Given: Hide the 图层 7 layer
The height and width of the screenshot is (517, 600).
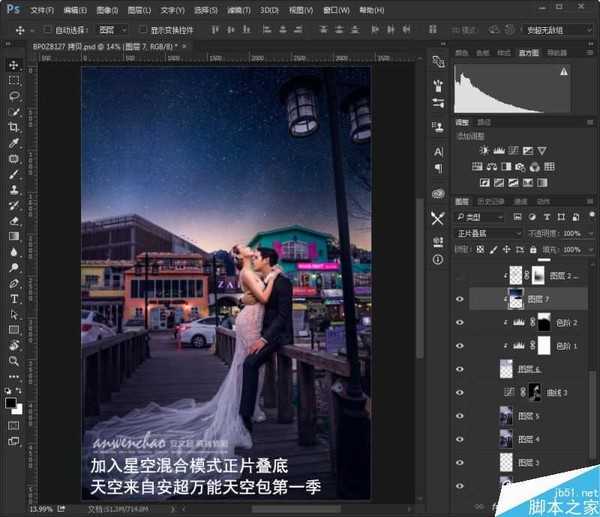Looking at the screenshot, I should 460,298.
